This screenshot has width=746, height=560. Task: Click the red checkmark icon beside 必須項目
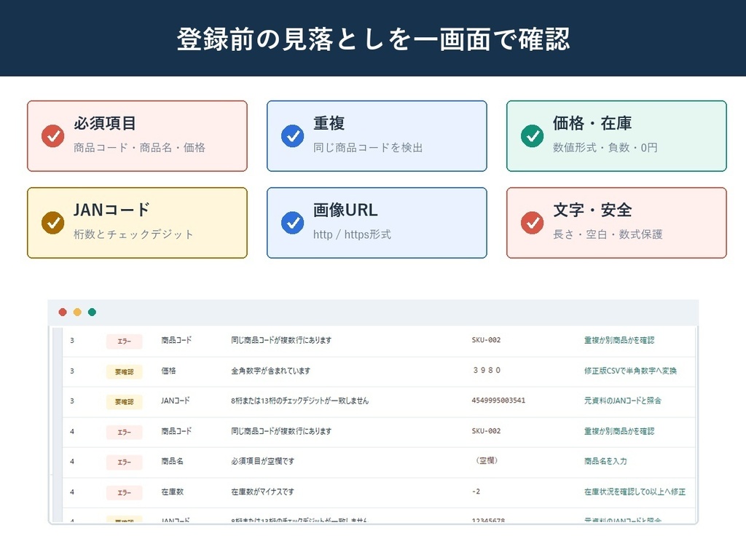point(52,136)
